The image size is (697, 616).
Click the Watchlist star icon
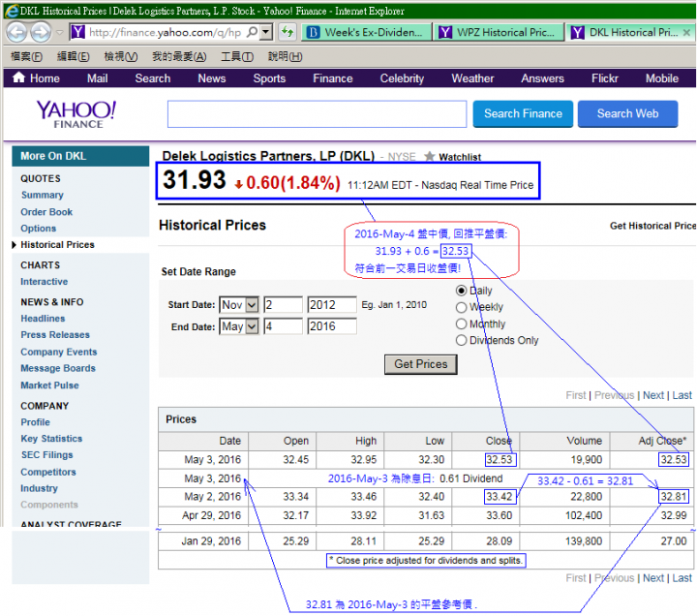pyautogui.click(x=429, y=157)
